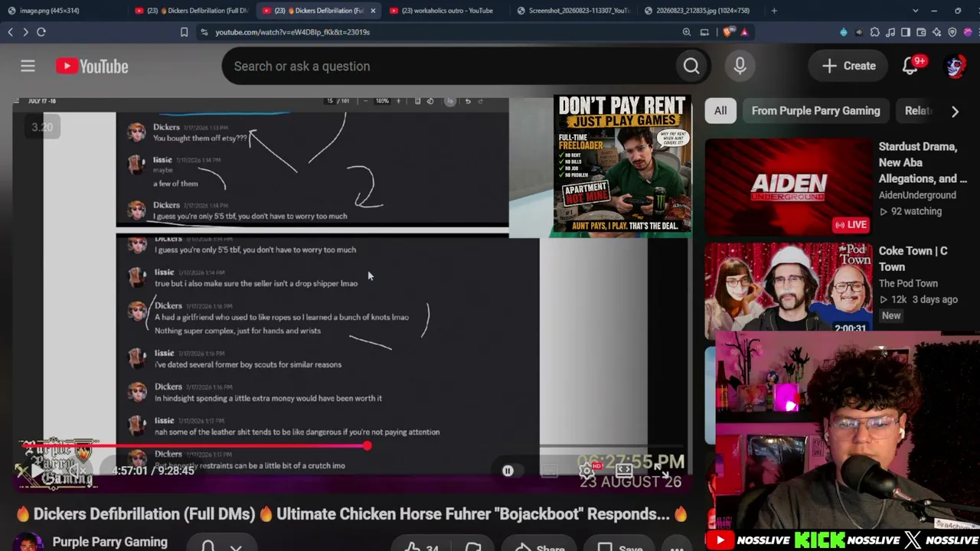This screenshot has width=980, height=551.
Task: Select the partially visible Related chip
Action: pos(918,111)
